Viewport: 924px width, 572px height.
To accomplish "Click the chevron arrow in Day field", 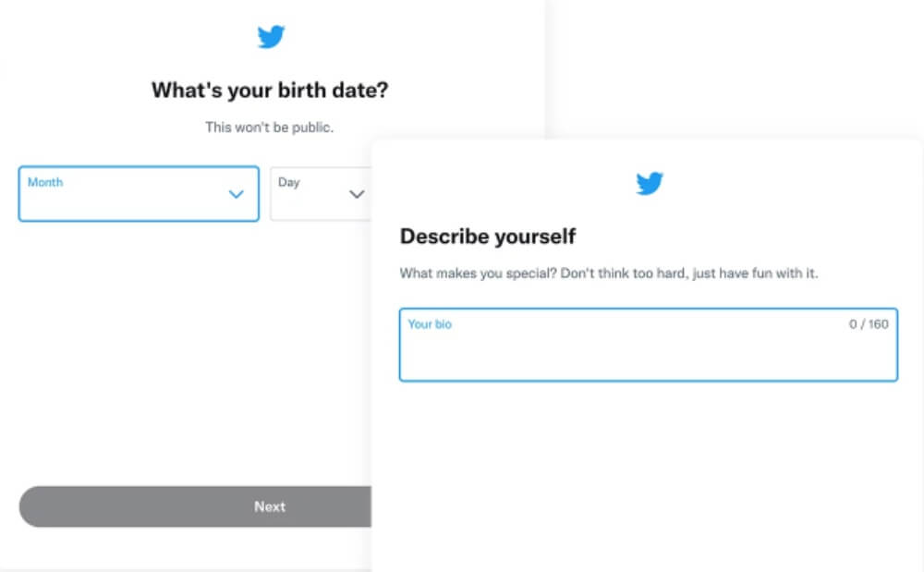I will click(357, 194).
